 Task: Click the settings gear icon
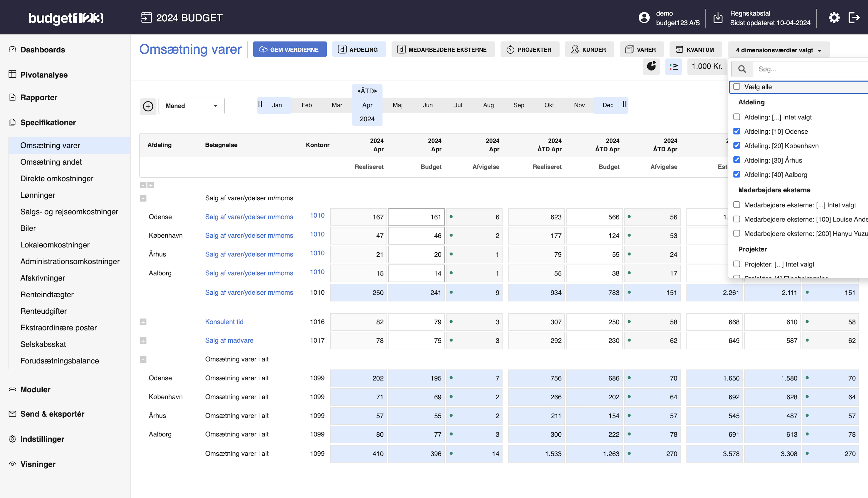point(834,17)
